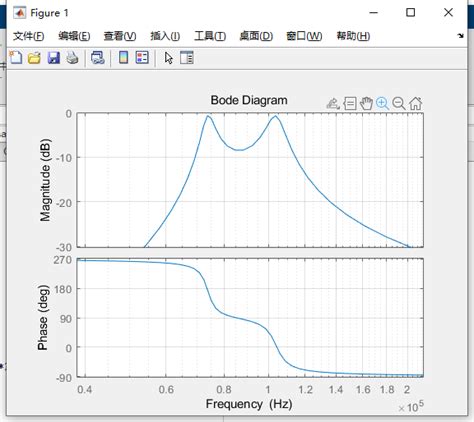Click the Link Plot toolbar icon
474x422 pixels.
[98, 58]
